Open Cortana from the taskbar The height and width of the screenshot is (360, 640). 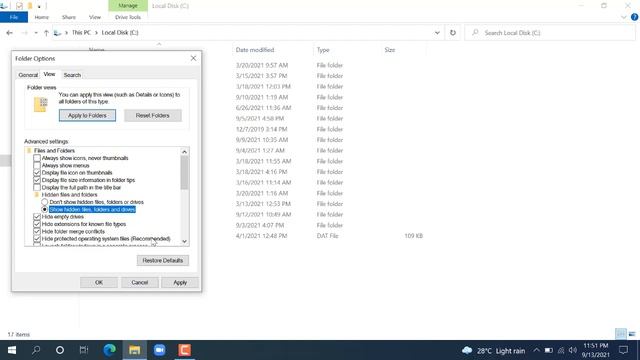(60, 350)
